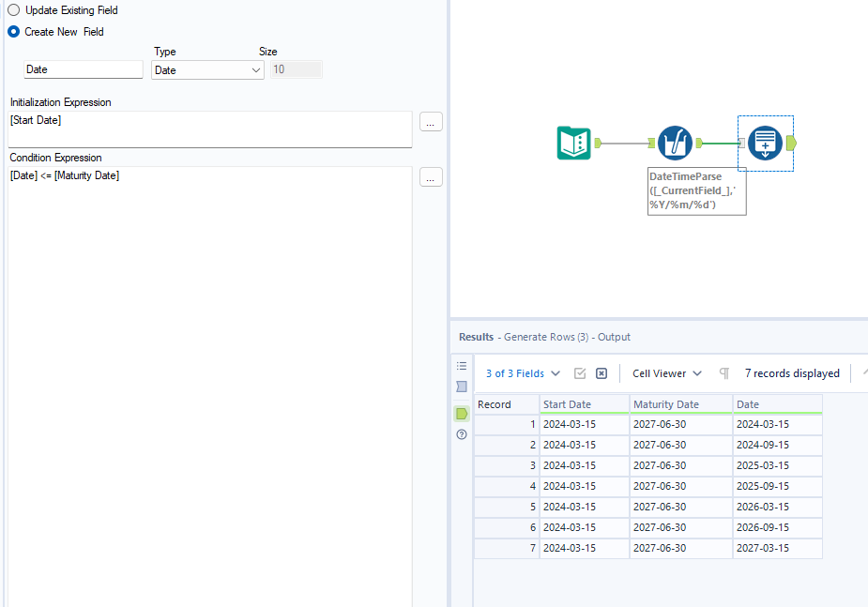Select the Generate Rows tool on the canvas

tap(765, 144)
